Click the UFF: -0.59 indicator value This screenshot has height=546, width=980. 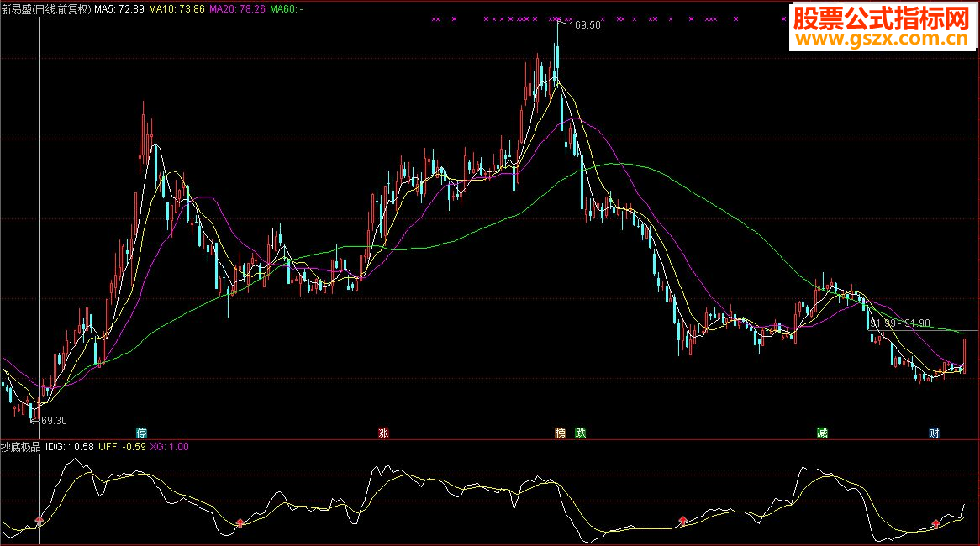coord(123,447)
